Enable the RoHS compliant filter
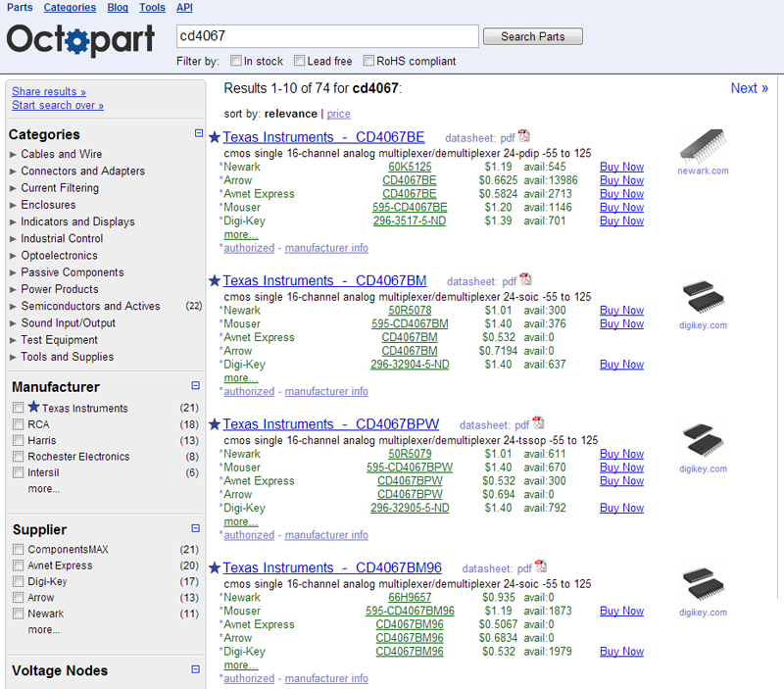This screenshot has width=784, height=689. pyautogui.click(x=368, y=61)
